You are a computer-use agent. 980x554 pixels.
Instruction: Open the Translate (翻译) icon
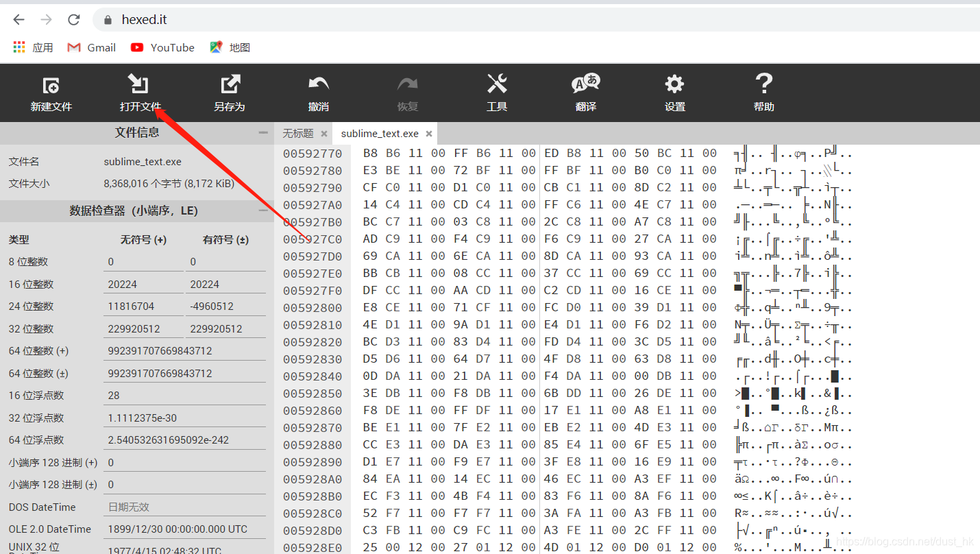(586, 84)
